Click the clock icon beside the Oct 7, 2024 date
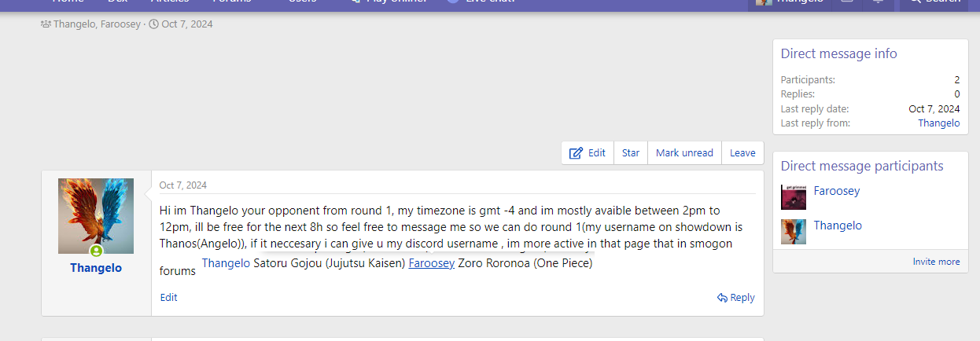This screenshot has width=980, height=341. pos(153,24)
